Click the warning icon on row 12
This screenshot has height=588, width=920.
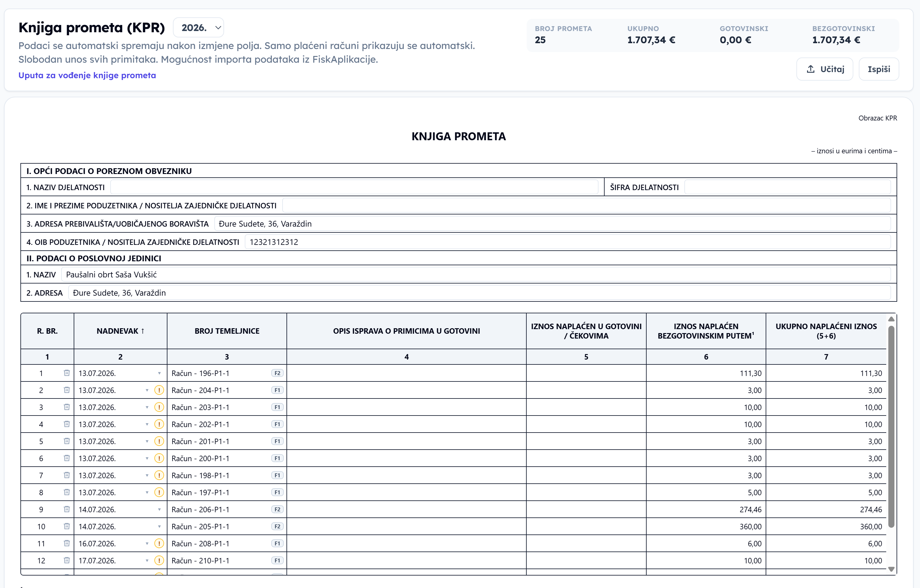[159, 560]
